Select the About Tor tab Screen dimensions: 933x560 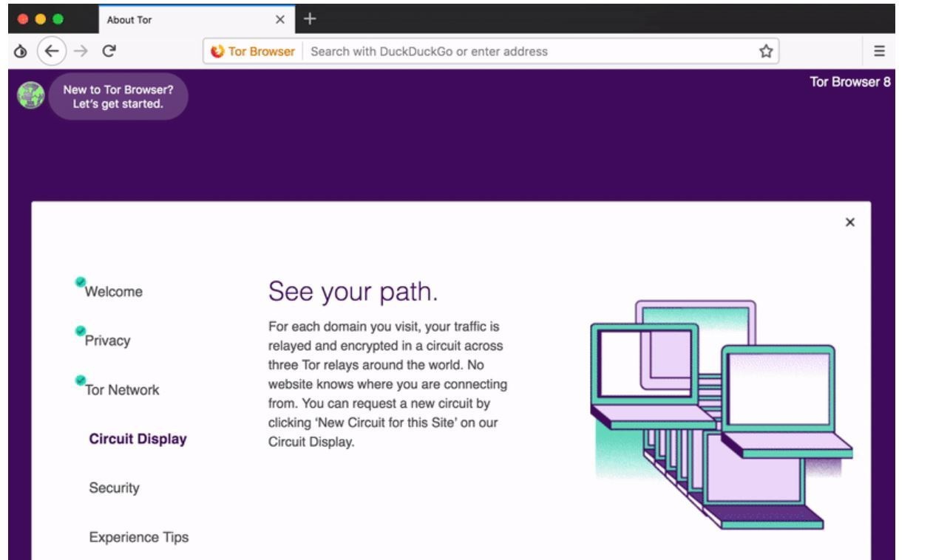click(x=196, y=20)
